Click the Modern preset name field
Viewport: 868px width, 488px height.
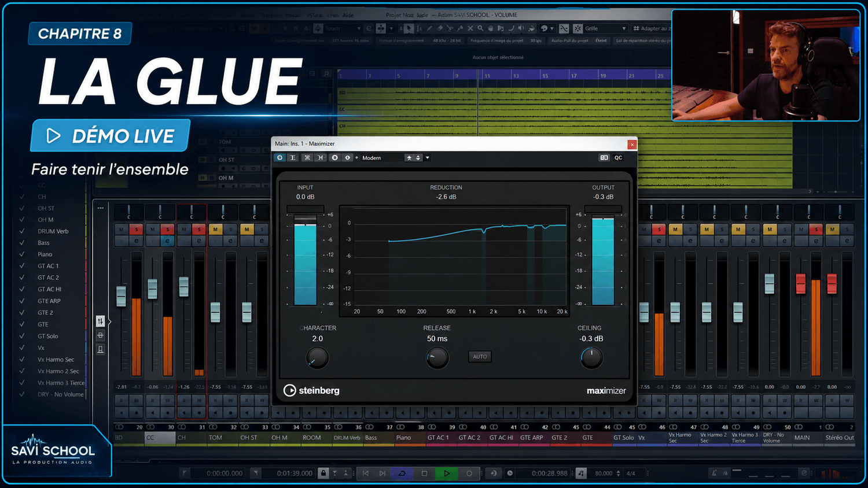click(x=382, y=158)
